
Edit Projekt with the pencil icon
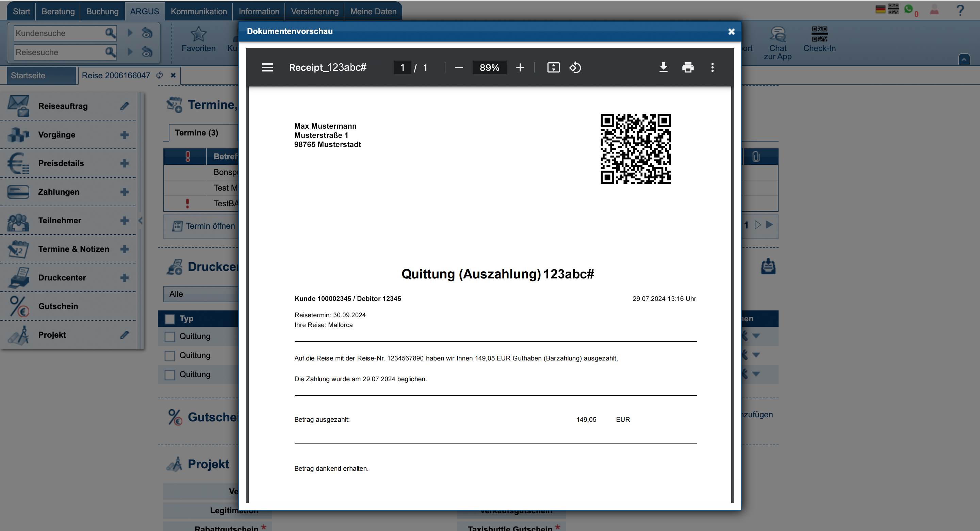click(x=125, y=335)
